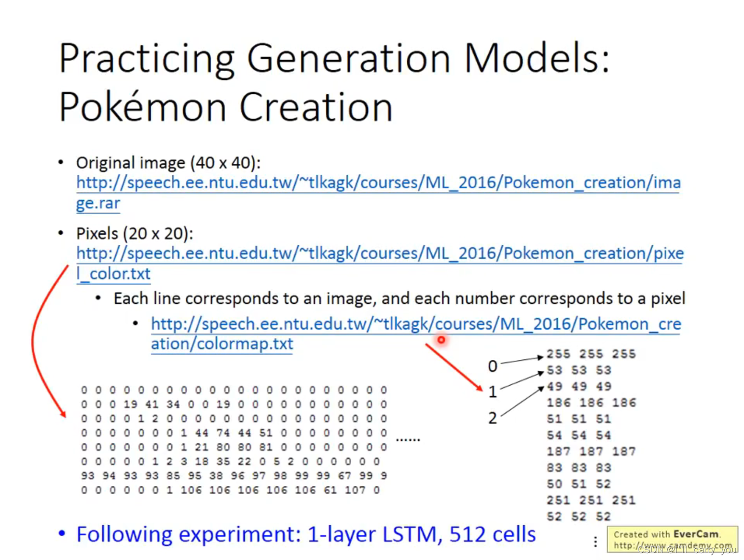Click pixel row containing '19 41 34'
Screen dimensions: 744x560
coord(234,404)
